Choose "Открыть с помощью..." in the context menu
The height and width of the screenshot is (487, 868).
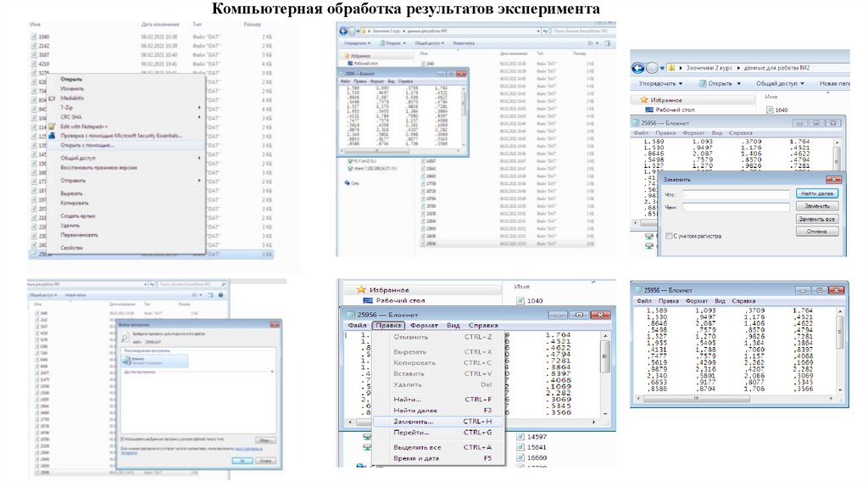pyautogui.click(x=87, y=145)
